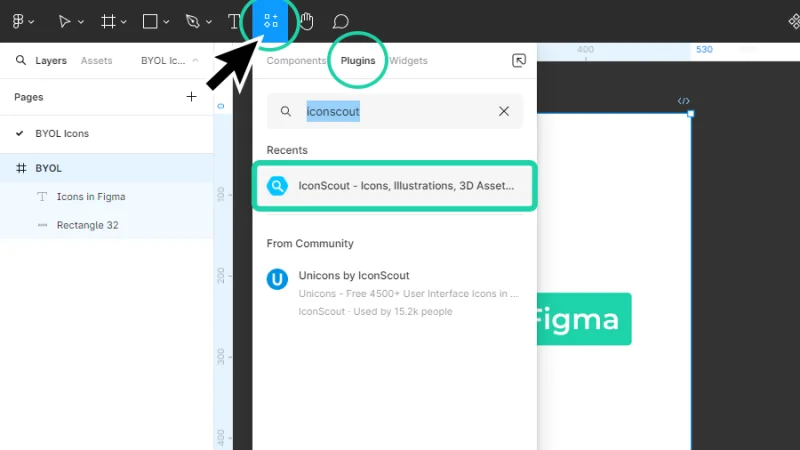This screenshot has width=800, height=450.
Task: Collapse the BYOL Ic... pages dropdown
Action: [169, 60]
